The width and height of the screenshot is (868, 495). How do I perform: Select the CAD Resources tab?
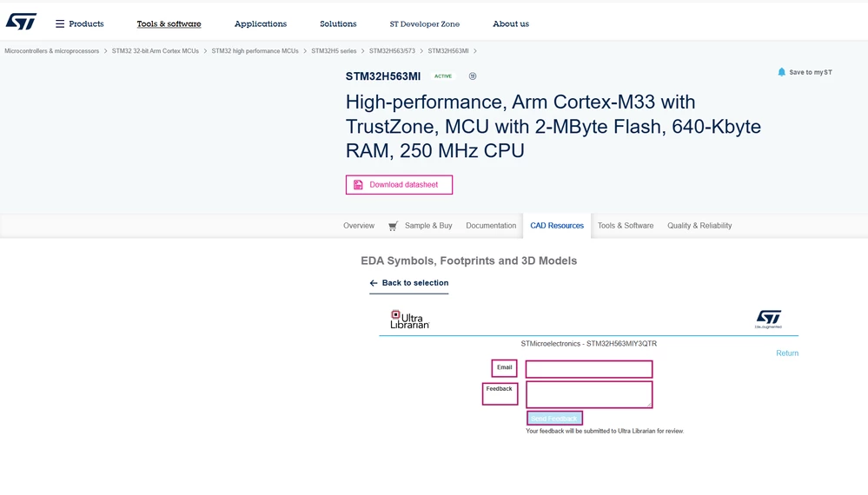pyautogui.click(x=557, y=226)
